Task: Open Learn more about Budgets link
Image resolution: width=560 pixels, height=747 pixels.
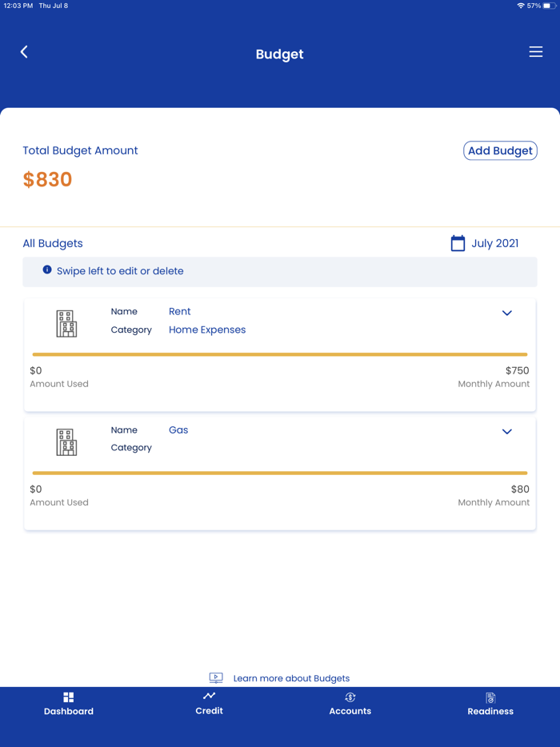Action: pyautogui.click(x=291, y=678)
